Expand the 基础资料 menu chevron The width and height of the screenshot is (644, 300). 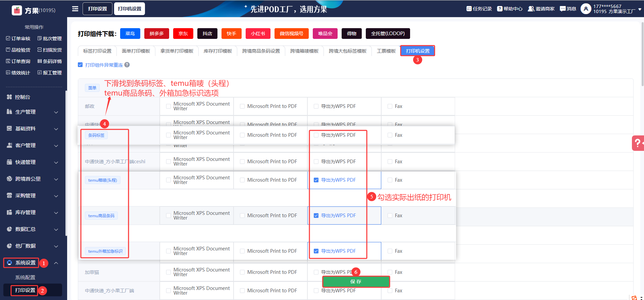click(56, 129)
